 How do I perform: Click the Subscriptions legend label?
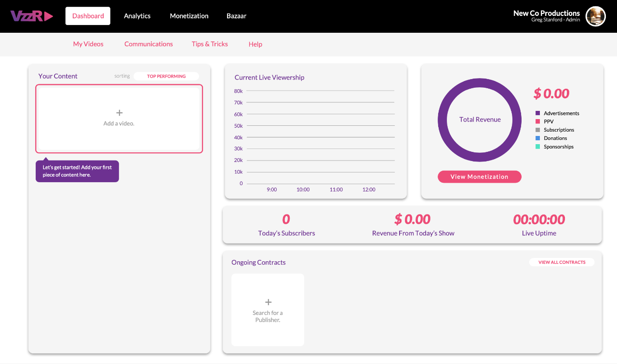pyautogui.click(x=559, y=130)
